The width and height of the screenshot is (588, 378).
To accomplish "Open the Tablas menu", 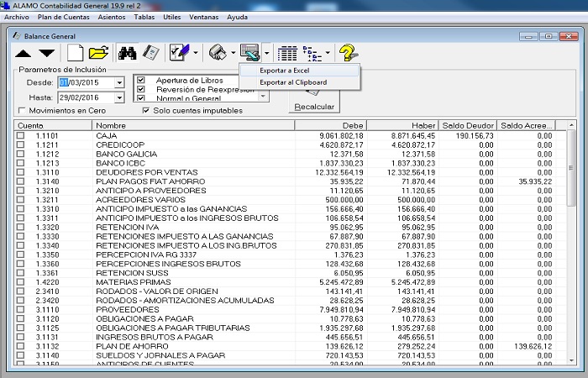I will [x=144, y=17].
